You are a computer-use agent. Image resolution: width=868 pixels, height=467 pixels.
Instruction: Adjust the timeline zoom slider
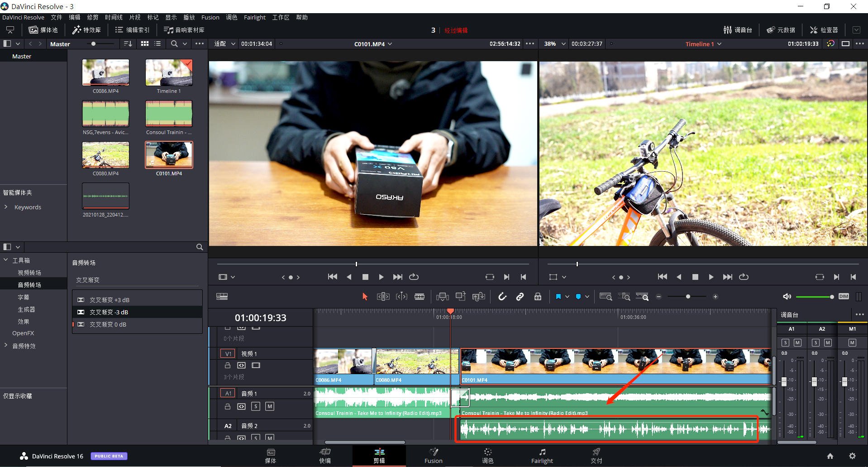(x=688, y=297)
